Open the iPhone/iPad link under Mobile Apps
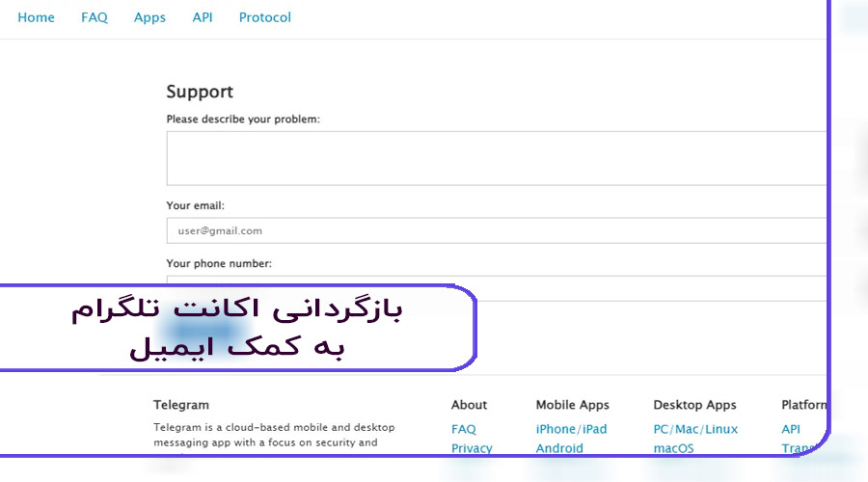Image resolution: width=868 pixels, height=482 pixels. (x=571, y=429)
